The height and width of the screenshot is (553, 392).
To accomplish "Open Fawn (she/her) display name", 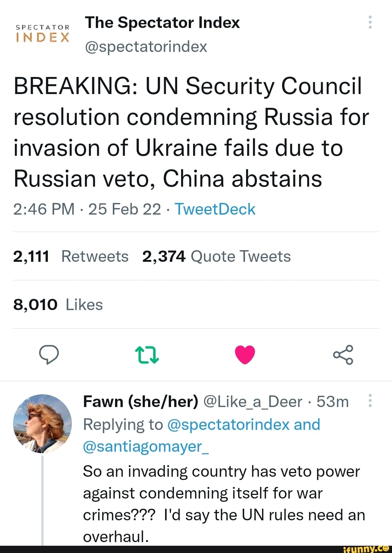I will [x=141, y=402].
